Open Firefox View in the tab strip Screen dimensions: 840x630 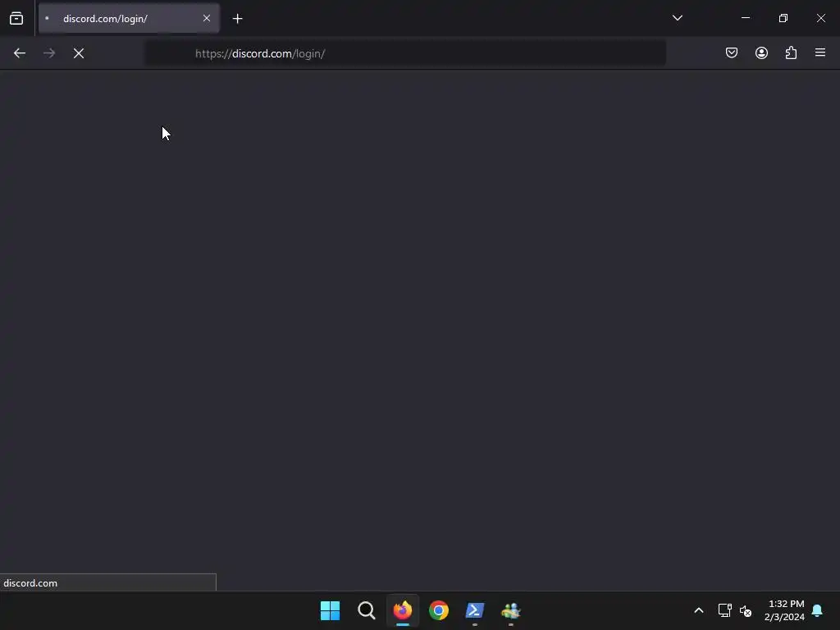(x=16, y=19)
